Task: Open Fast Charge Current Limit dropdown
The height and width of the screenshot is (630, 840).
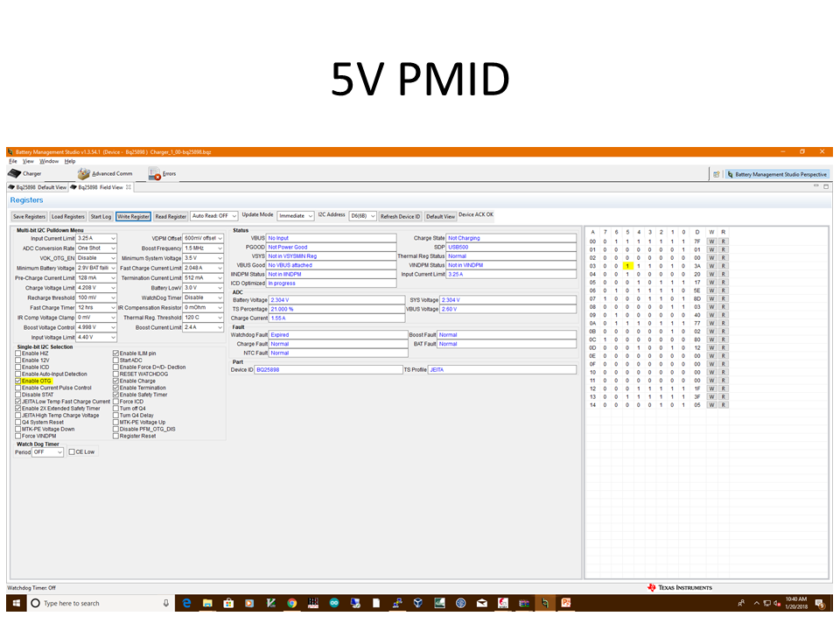Action: click(220, 269)
